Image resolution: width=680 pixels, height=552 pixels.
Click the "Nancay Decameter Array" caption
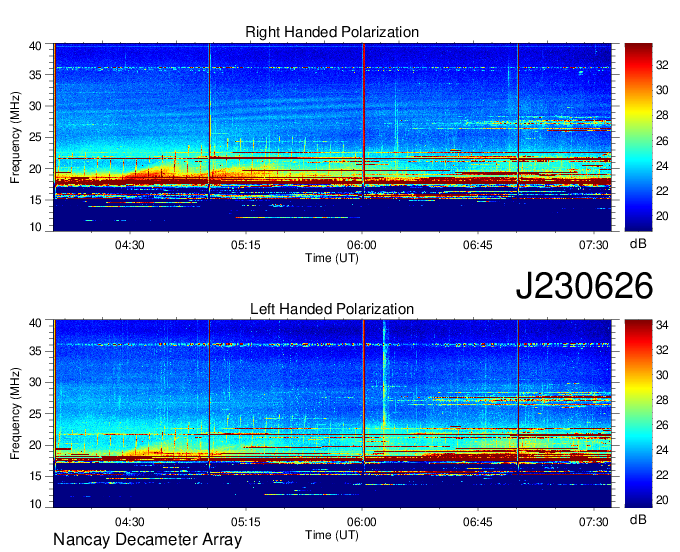[x=147, y=540]
